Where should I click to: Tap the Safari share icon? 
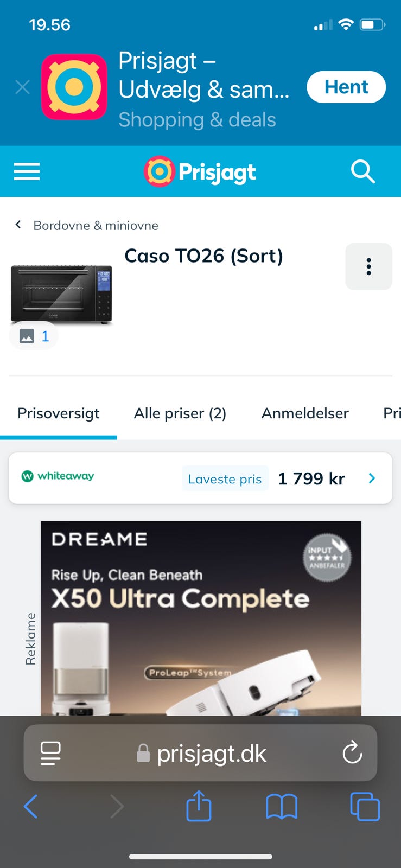tap(199, 806)
